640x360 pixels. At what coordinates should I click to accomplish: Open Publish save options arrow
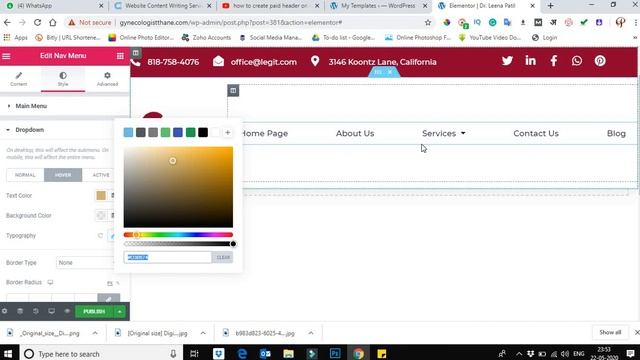tap(120, 311)
